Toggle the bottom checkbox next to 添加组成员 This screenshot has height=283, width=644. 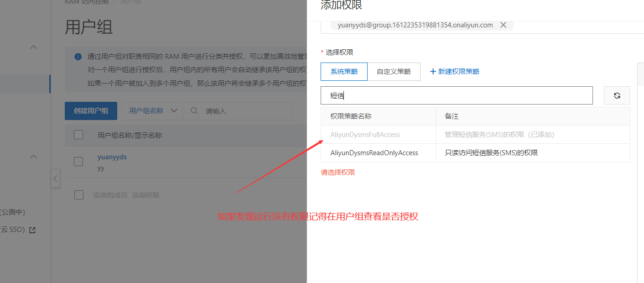pos(79,195)
